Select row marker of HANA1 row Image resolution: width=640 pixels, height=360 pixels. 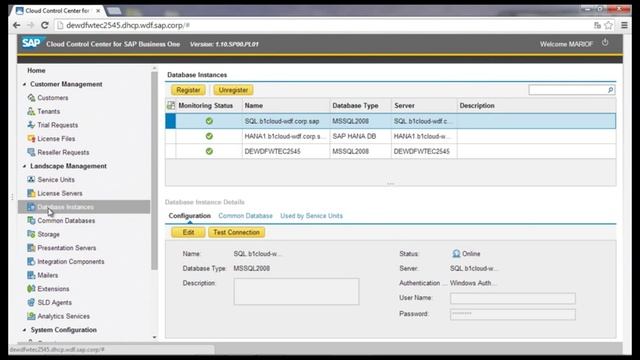click(171, 136)
